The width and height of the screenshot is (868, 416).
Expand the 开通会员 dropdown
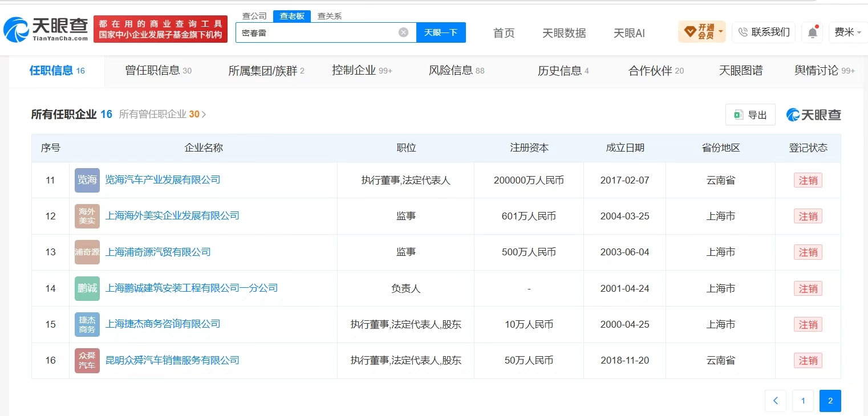(x=701, y=32)
